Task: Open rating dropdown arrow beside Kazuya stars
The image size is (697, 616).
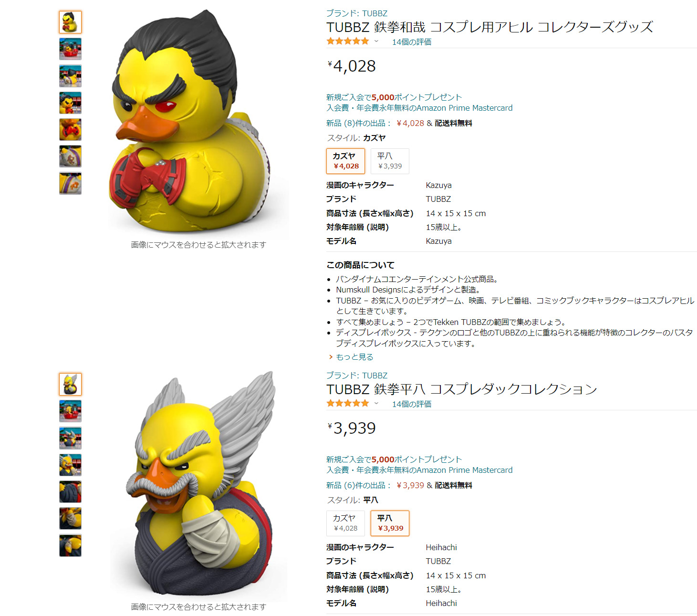Action: pyautogui.click(x=376, y=42)
